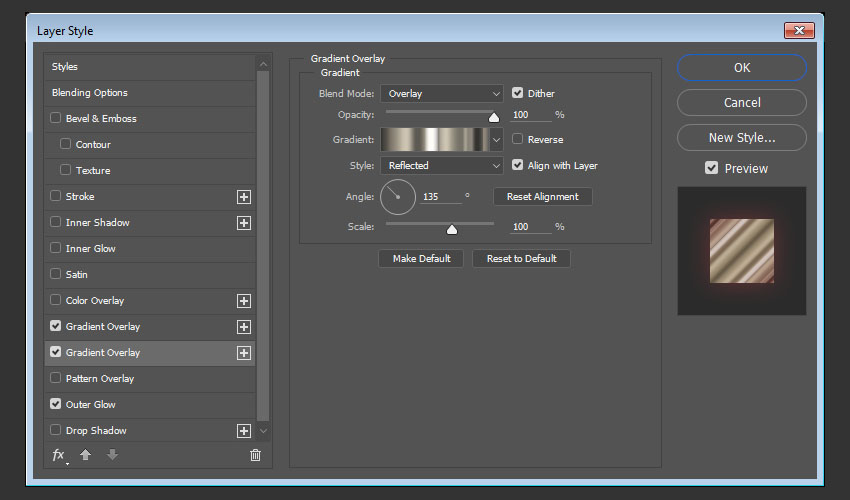Click the Make Default button

421,259
